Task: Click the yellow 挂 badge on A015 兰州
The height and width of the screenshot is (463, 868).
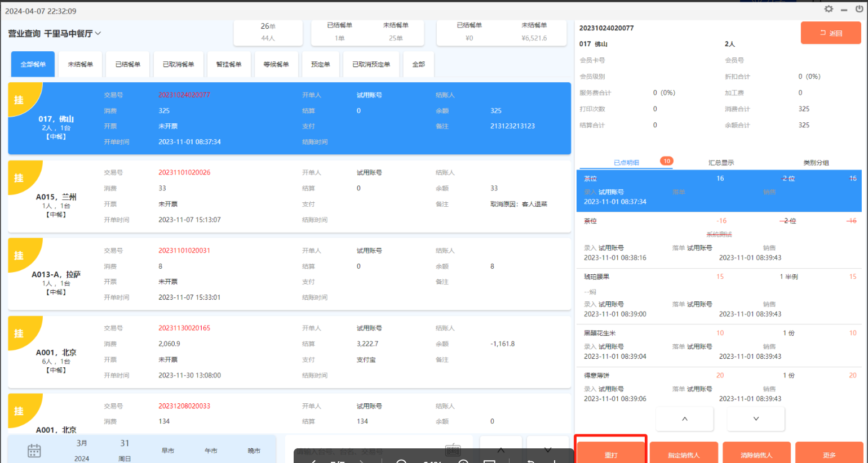Action: pyautogui.click(x=19, y=178)
